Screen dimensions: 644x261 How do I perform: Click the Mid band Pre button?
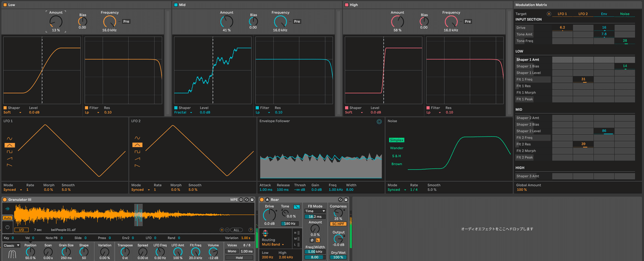[x=297, y=21]
